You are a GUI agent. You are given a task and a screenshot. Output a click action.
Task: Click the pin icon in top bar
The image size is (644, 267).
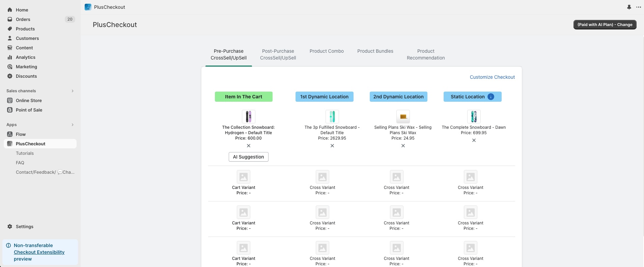(x=629, y=7)
